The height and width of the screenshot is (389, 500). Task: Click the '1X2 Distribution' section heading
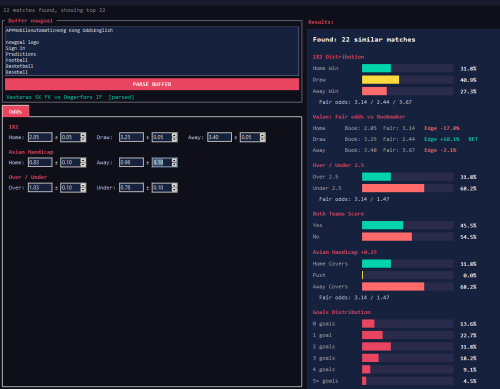tap(338, 57)
